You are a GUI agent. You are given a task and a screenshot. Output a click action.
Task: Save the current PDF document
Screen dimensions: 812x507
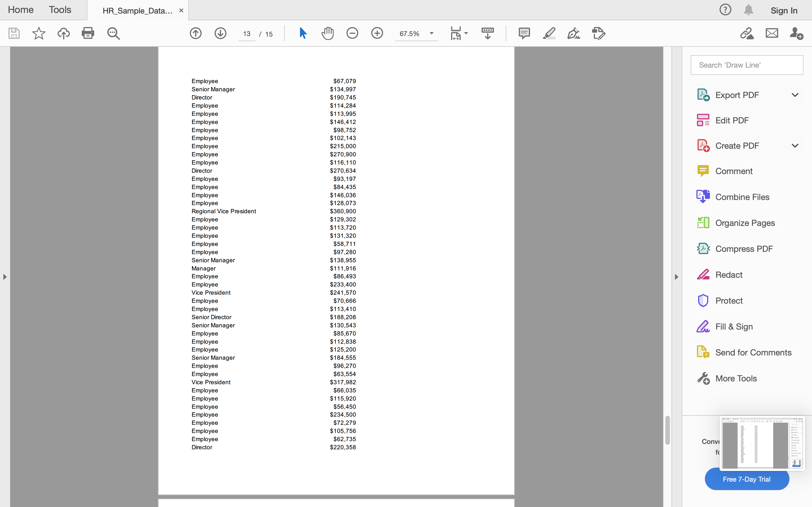coord(14,33)
